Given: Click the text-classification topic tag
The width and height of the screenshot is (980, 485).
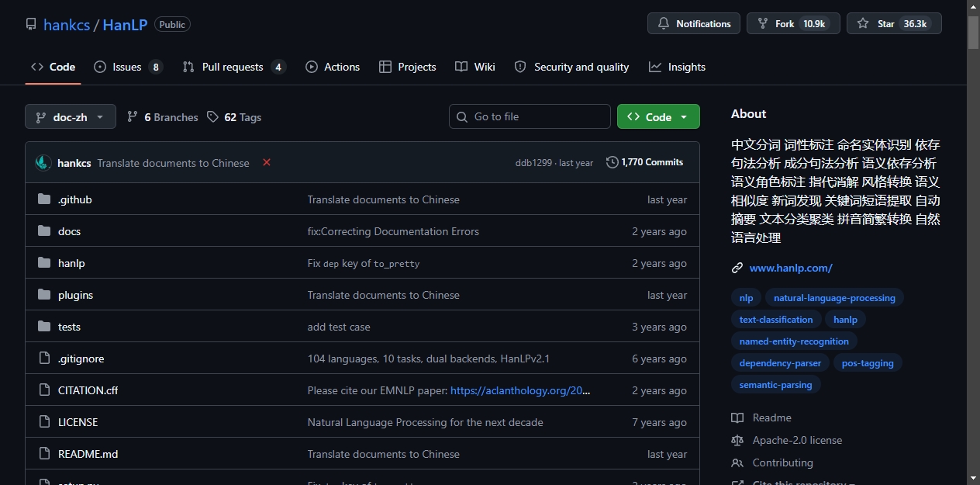Looking at the screenshot, I should pos(776,320).
